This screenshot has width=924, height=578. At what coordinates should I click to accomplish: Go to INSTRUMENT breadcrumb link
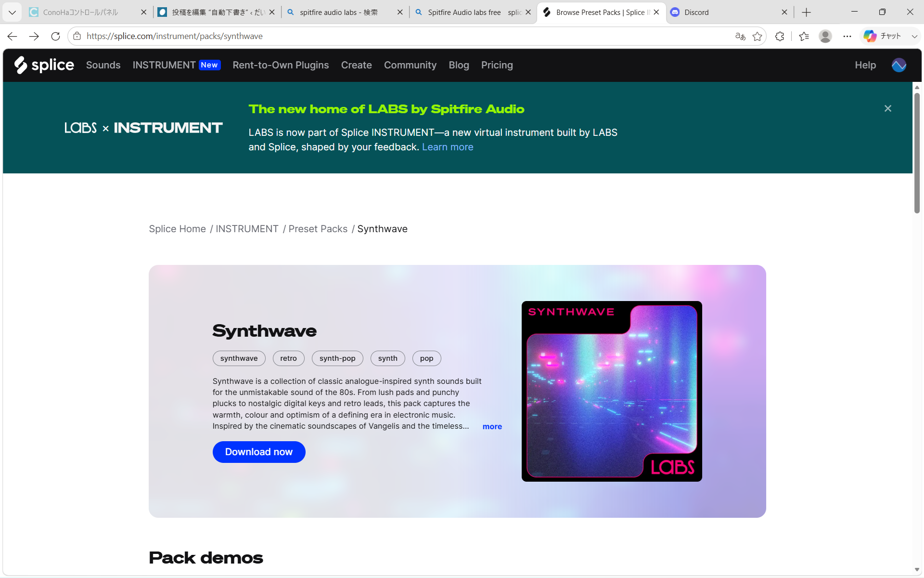click(247, 229)
